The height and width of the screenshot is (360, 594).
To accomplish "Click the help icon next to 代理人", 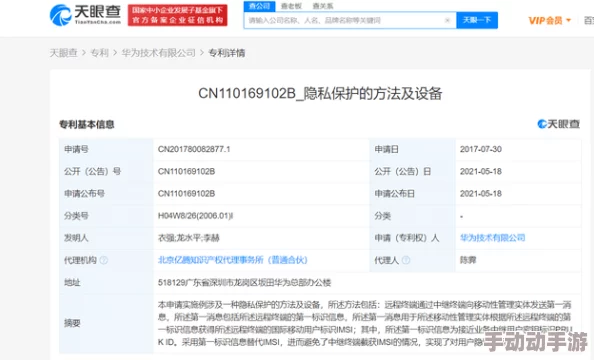I will [x=406, y=260].
